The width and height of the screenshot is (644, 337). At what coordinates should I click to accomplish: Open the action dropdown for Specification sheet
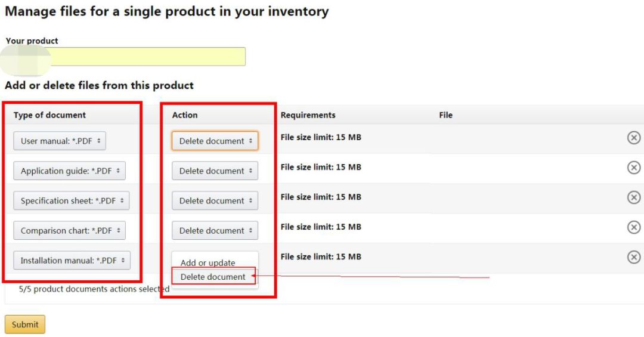pyautogui.click(x=215, y=200)
